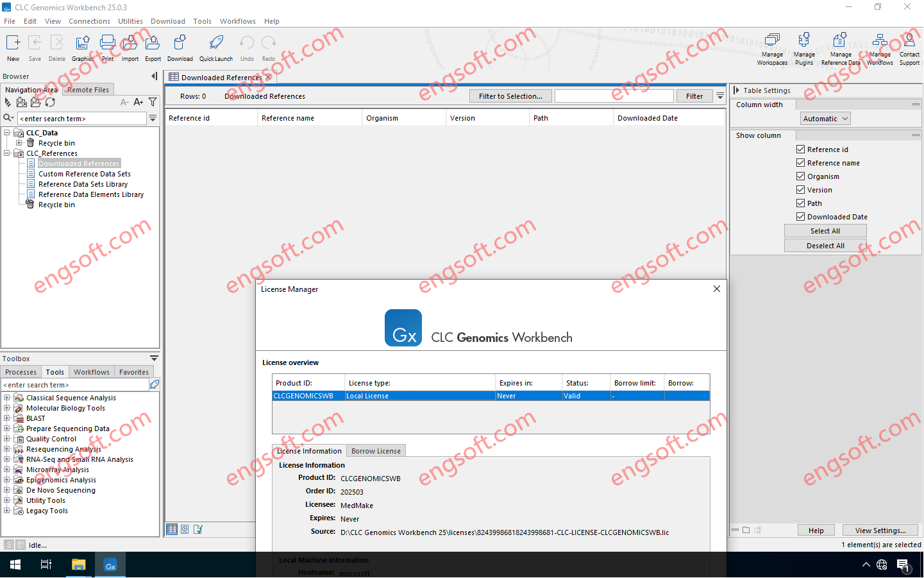Click the navigation filter funnel icon
Screen dimensions: 924x578
(x=153, y=102)
